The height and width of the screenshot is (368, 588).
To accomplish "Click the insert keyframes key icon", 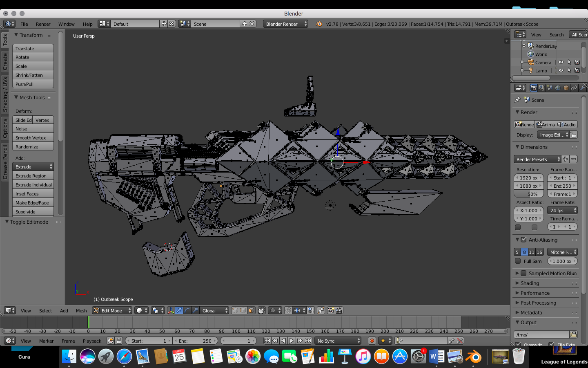I will point(452,341).
